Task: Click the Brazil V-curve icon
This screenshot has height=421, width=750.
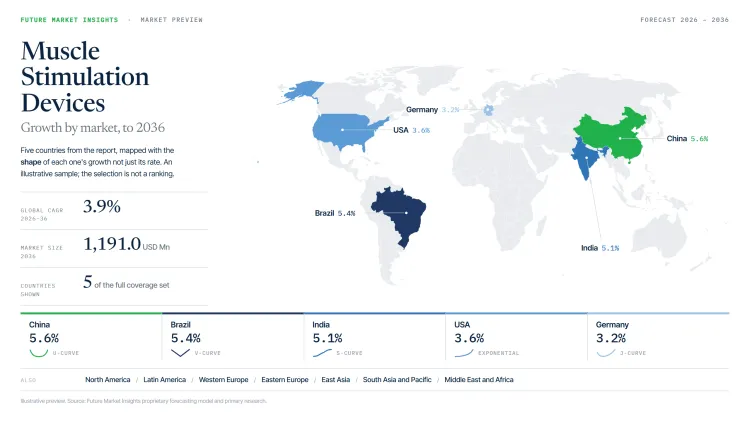Action: point(180,353)
